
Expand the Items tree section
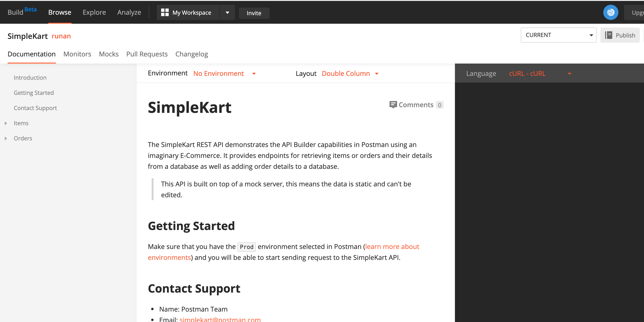coord(6,123)
